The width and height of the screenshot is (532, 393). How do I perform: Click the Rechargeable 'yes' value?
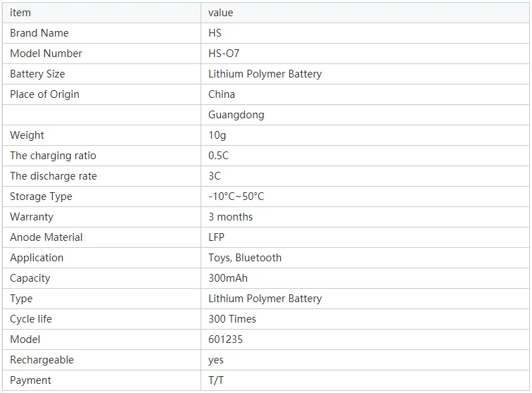[216, 360]
